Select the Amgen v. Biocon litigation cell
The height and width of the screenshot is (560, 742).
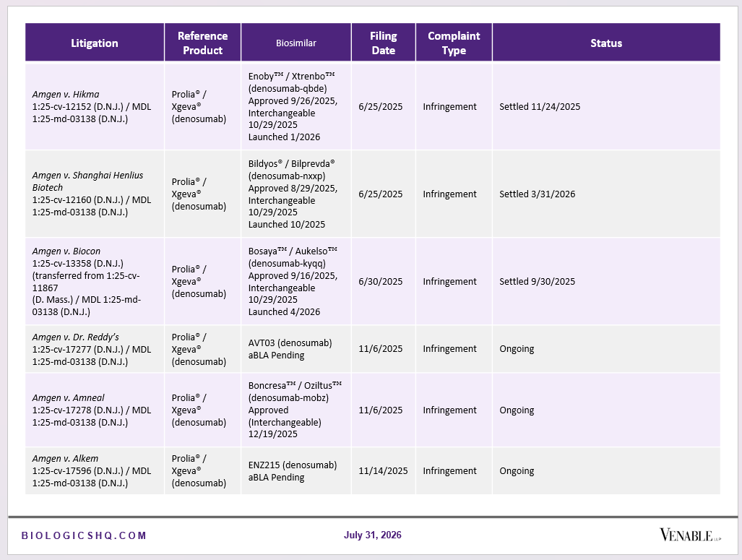tap(95, 281)
